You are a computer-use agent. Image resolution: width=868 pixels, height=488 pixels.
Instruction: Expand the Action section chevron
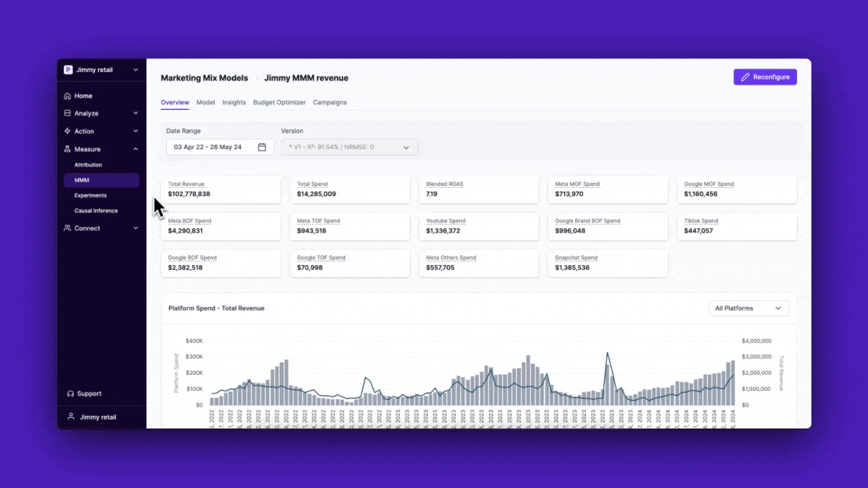pyautogui.click(x=136, y=131)
